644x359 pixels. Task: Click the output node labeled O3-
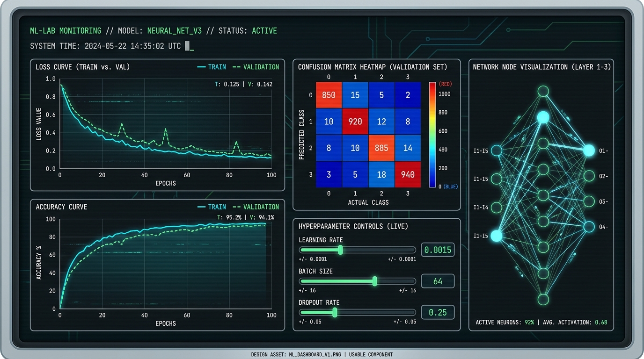click(x=589, y=201)
